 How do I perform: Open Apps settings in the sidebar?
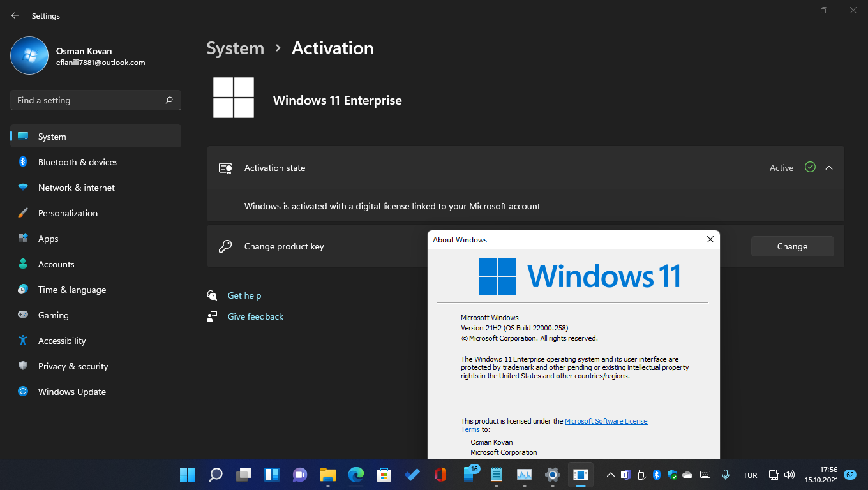[96, 239]
